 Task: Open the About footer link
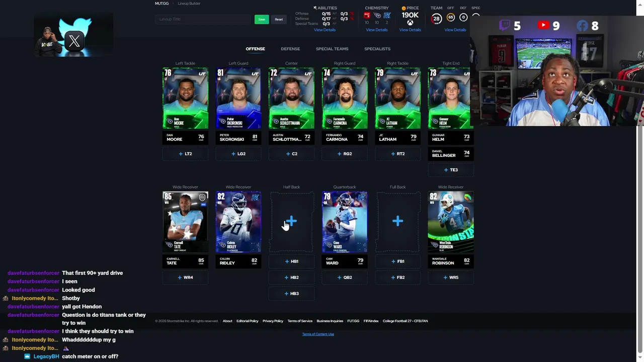[x=227, y=321]
